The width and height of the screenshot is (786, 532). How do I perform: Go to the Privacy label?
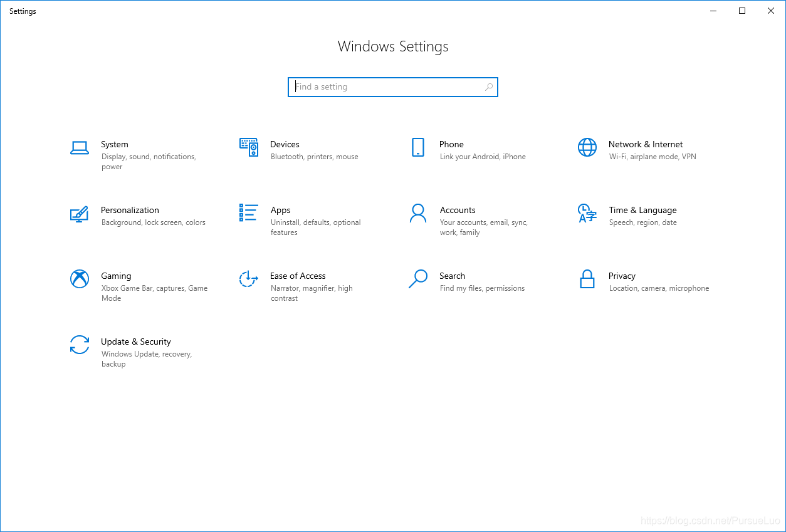tap(622, 276)
